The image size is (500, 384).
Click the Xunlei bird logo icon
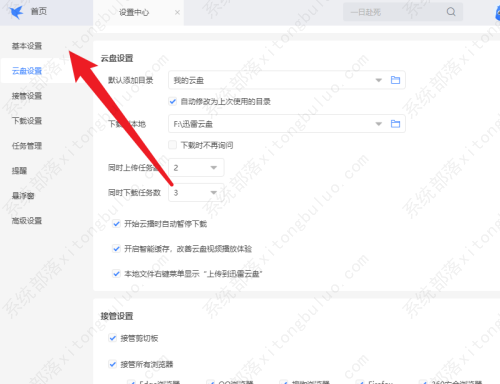point(16,12)
